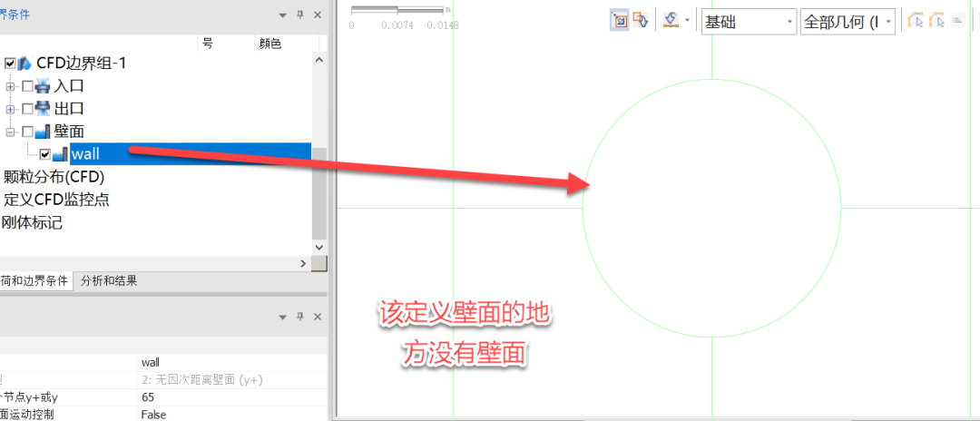This screenshot has height=421, width=980.
Task: Collapse the 壁面 tree node
Action: (10, 132)
